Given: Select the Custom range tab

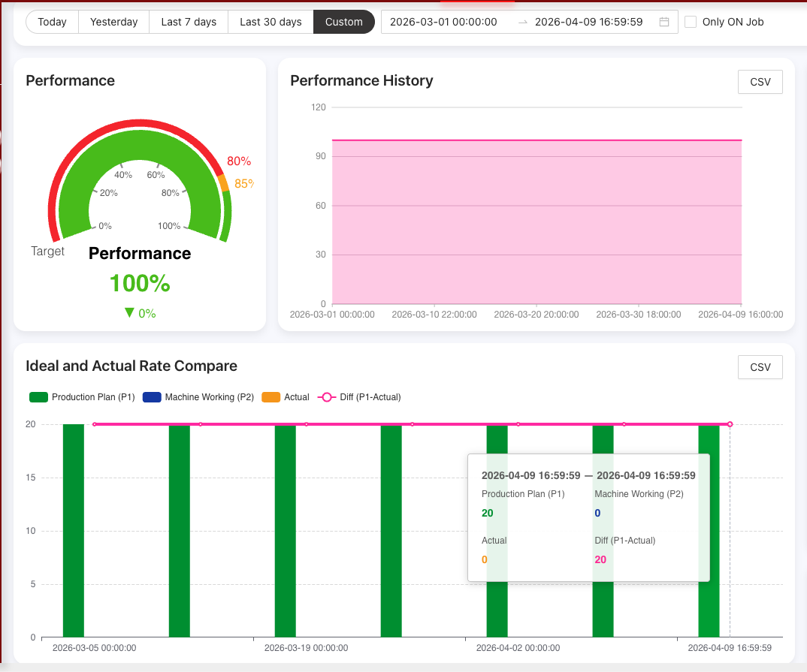Looking at the screenshot, I should pos(343,22).
